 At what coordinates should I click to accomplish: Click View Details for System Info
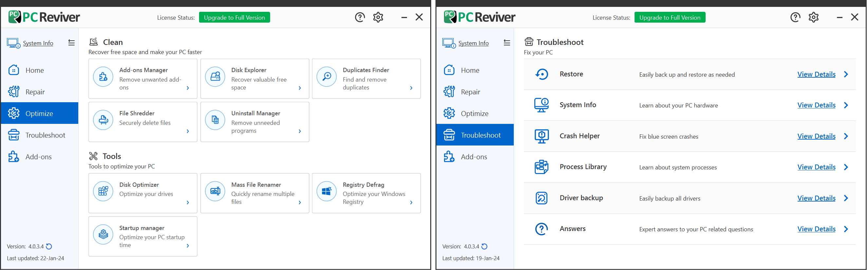[x=817, y=105]
